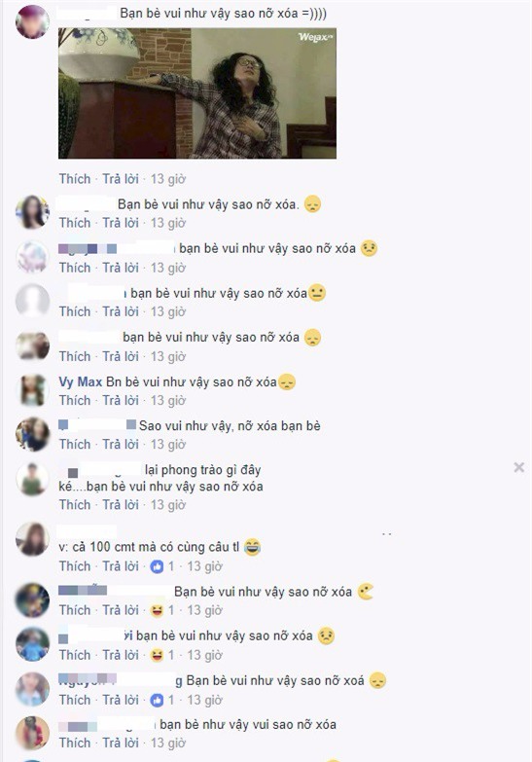Open the first commenter's profile avatar
The height and width of the screenshot is (762, 532).
[x=32, y=21]
